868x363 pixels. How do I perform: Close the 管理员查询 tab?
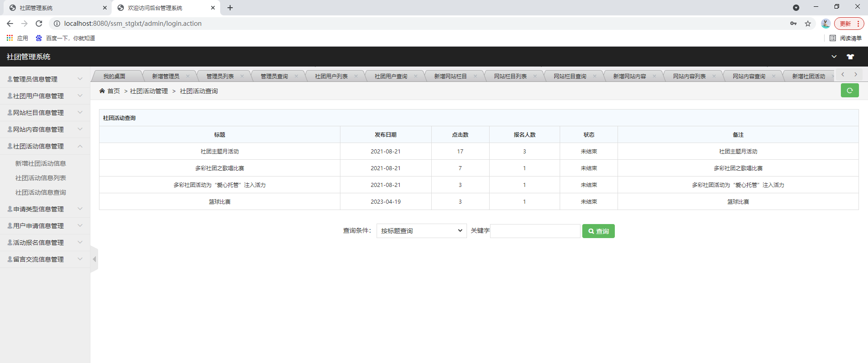(297, 76)
